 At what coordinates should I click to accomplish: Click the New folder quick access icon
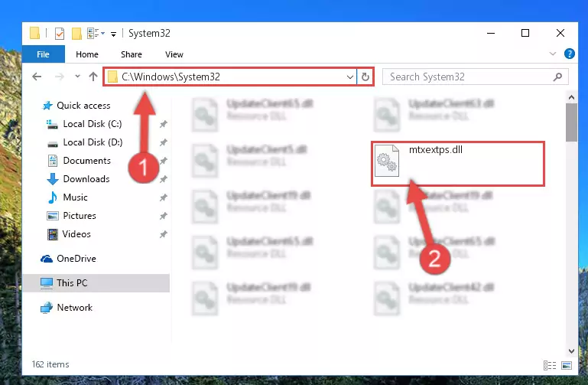pos(76,34)
